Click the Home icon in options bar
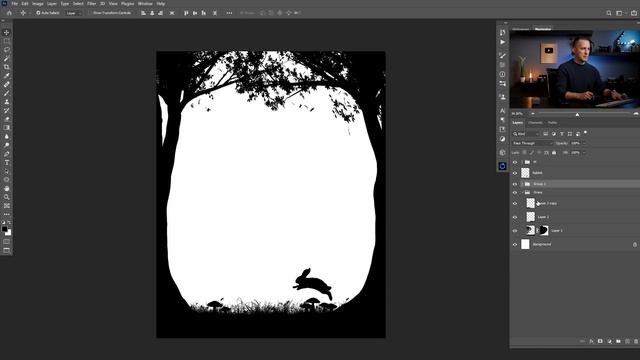This screenshot has width=640, height=360. coord(9,13)
